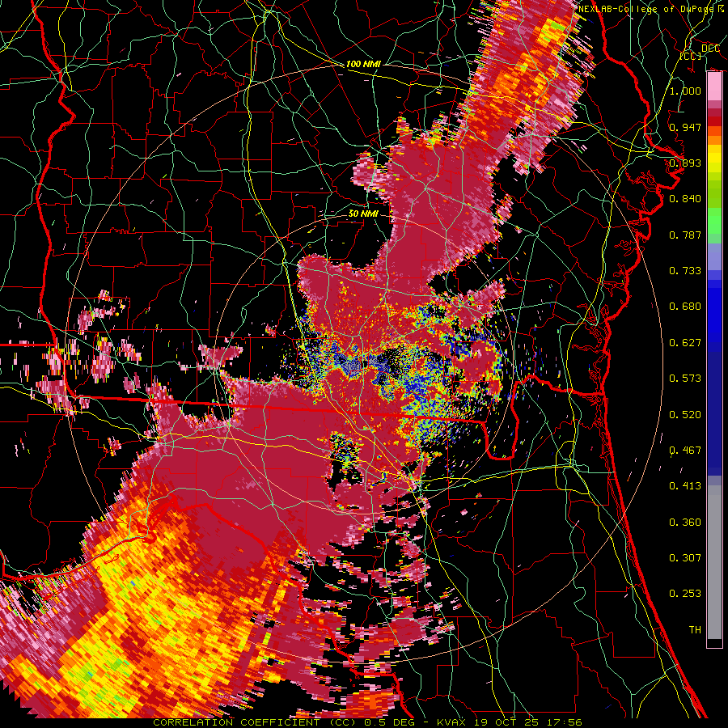The width and height of the screenshot is (728, 728).
Task: Pick the gray segment of color scale
Action: (x=714, y=562)
